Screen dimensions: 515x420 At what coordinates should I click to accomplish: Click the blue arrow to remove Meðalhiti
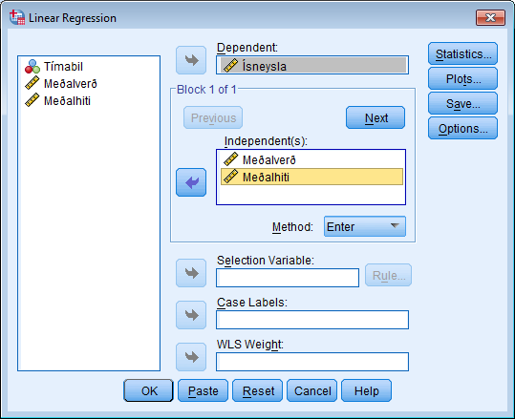pyautogui.click(x=191, y=182)
